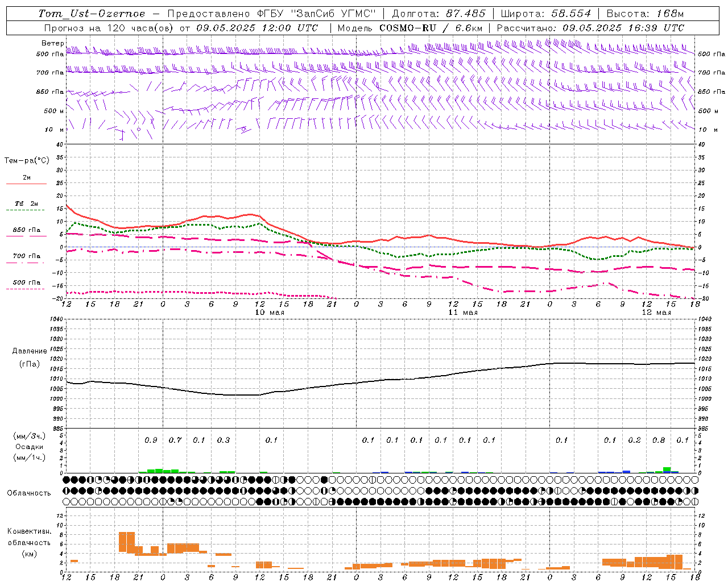This screenshot has height=582, width=728.
Task: Click the Конвективн. convective cloud label
Action: pyautogui.click(x=29, y=531)
